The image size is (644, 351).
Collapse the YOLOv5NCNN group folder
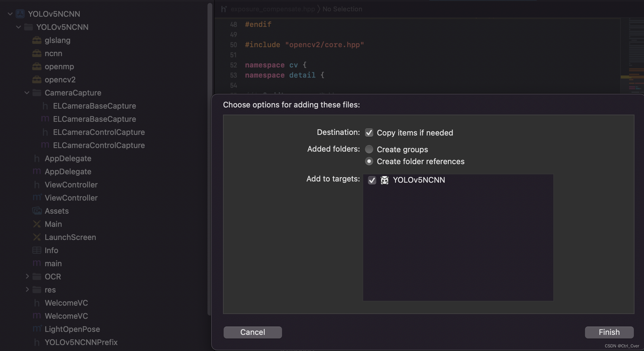coord(18,27)
